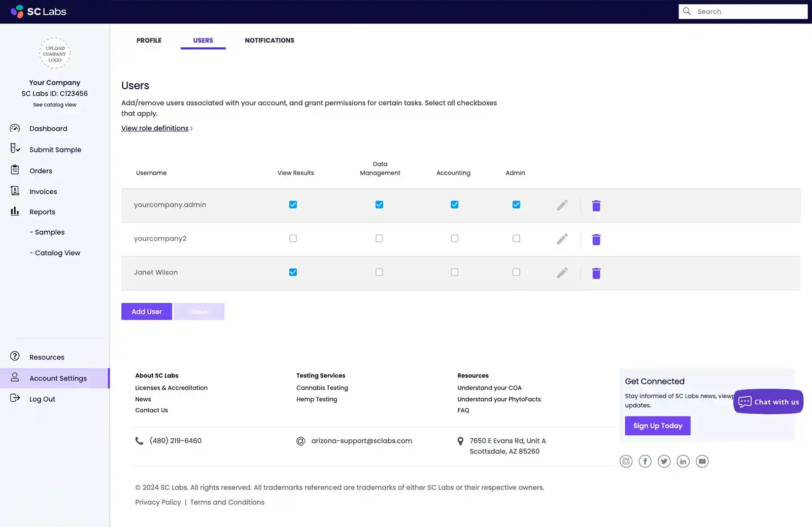Disable View Results for Janet Wilson

[x=293, y=272]
